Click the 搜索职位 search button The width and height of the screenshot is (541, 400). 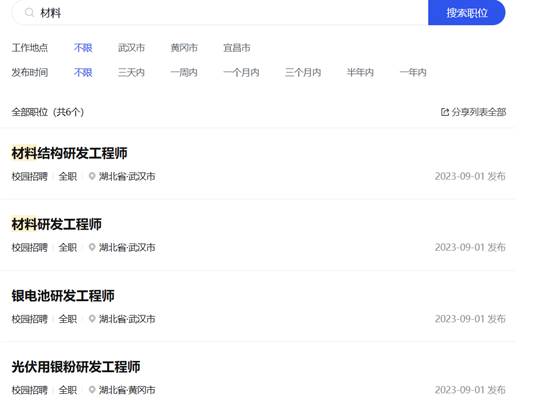(466, 13)
